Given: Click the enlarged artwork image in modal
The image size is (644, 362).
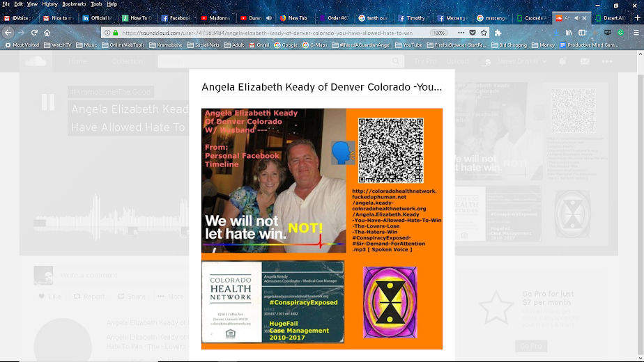Looking at the screenshot, I should tap(321, 228).
